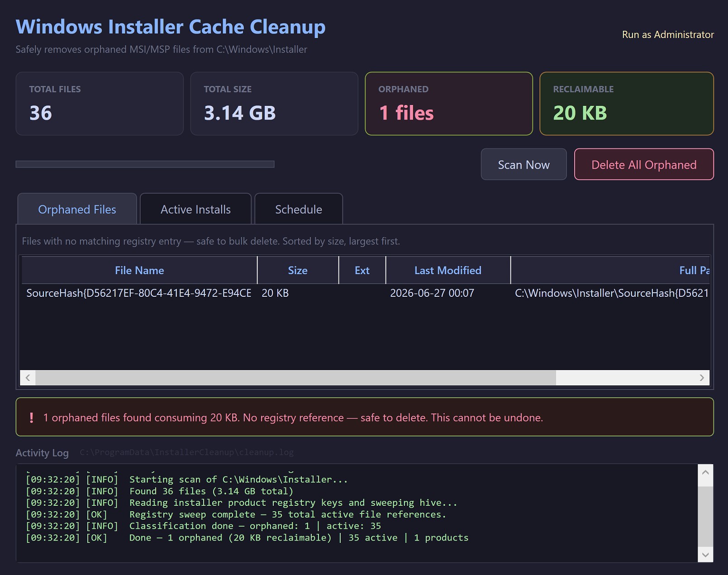This screenshot has height=575, width=728.
Task: Click the 'Found 36 files' log line
Action: click(x=160, y=491)
